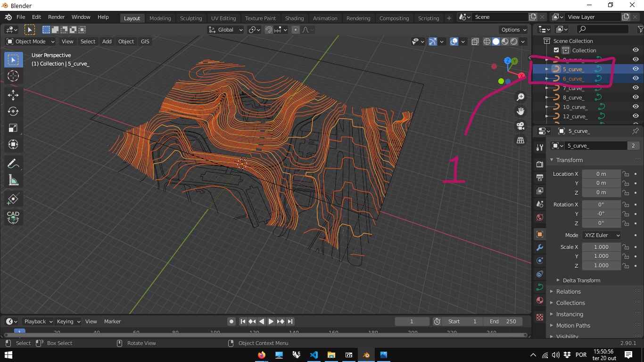Open the GIS menu in viewport header
644x362 pixels.
[x=145, y=41]
